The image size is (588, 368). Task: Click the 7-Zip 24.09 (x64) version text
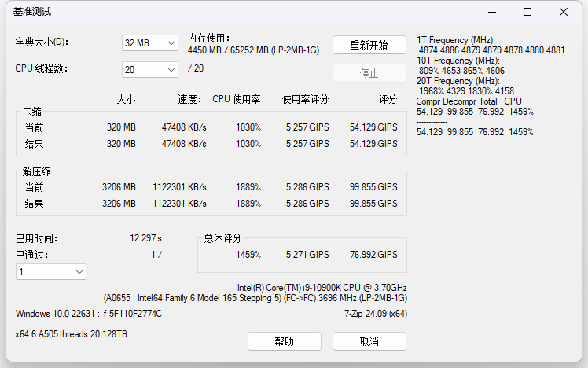click(375, 313)
